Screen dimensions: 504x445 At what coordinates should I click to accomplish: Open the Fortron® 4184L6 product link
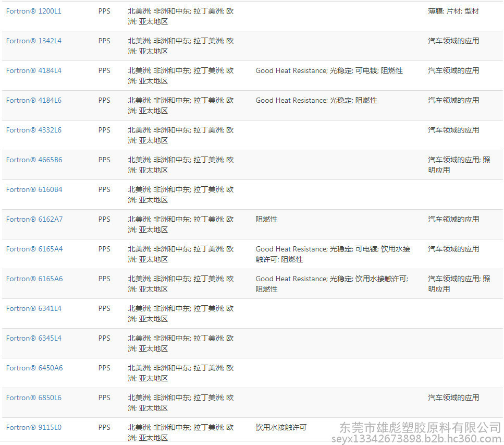[34, 100]
